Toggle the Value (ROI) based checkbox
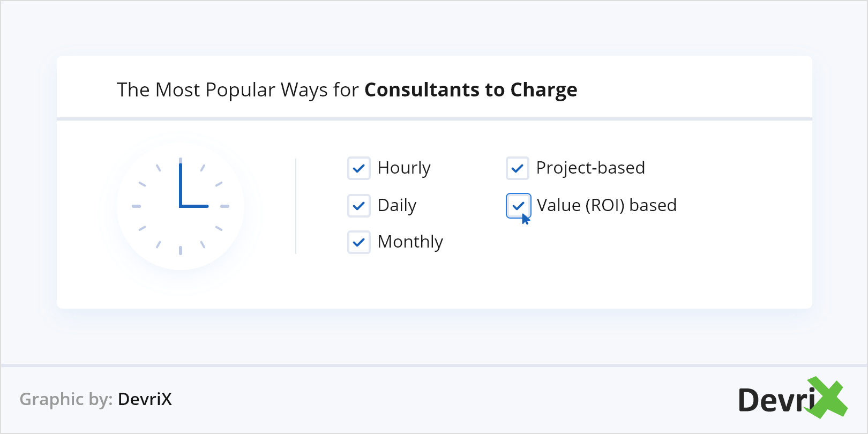The width and height of the screenshot is (868, 434). pos(518,205)
